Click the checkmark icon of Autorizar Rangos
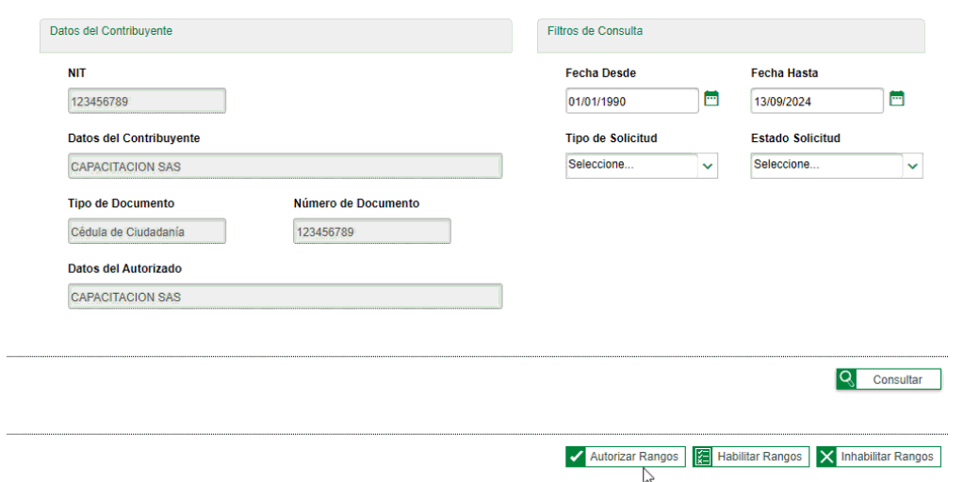980x482 pixels. 576,457
